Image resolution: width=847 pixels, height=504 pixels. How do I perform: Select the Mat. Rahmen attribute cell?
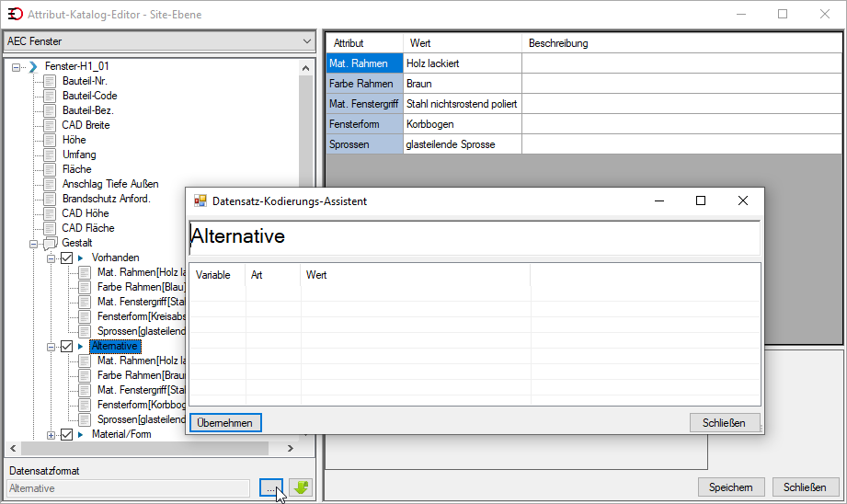[364, 63]
